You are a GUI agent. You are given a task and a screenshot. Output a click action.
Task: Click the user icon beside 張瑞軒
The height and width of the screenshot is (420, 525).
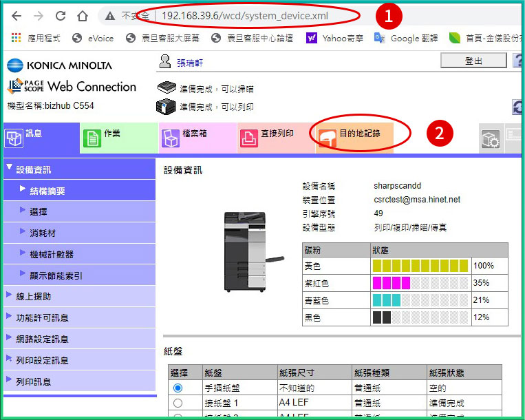pos(165,62)
